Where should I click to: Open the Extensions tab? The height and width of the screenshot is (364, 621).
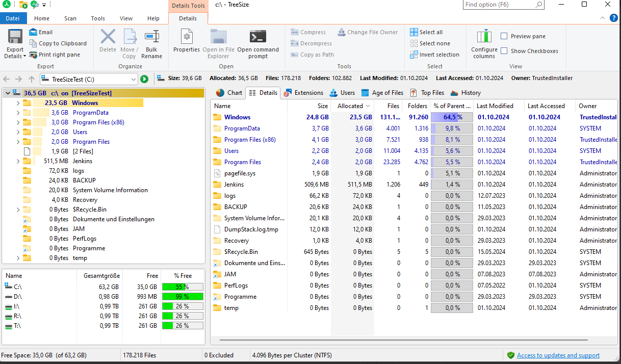click(x=303, y=93)
